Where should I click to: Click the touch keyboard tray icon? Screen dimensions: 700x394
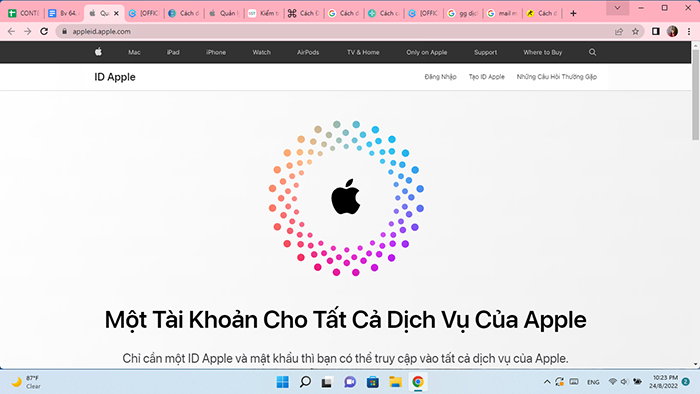[x=574, y=382]
